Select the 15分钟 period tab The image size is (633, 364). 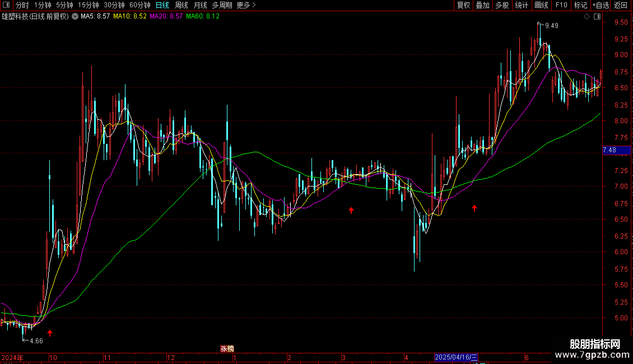coord(89,5)
